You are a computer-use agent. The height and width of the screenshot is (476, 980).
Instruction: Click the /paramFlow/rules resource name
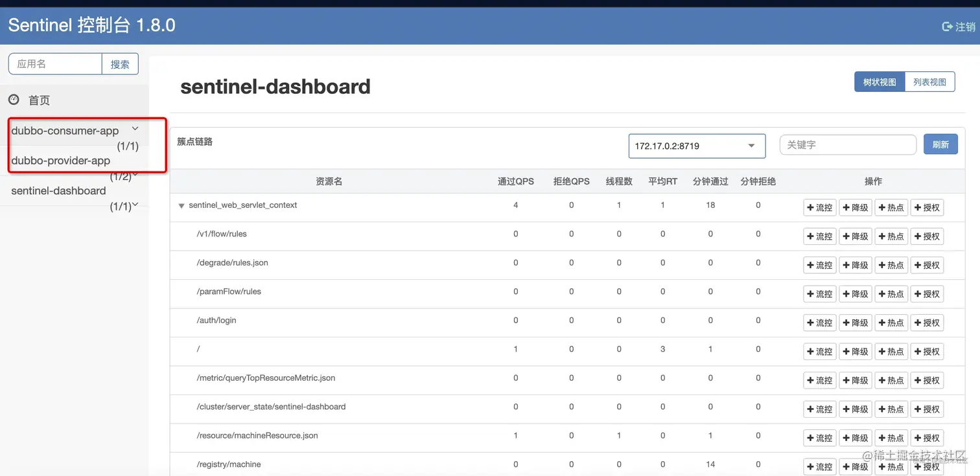coord(229,291)
